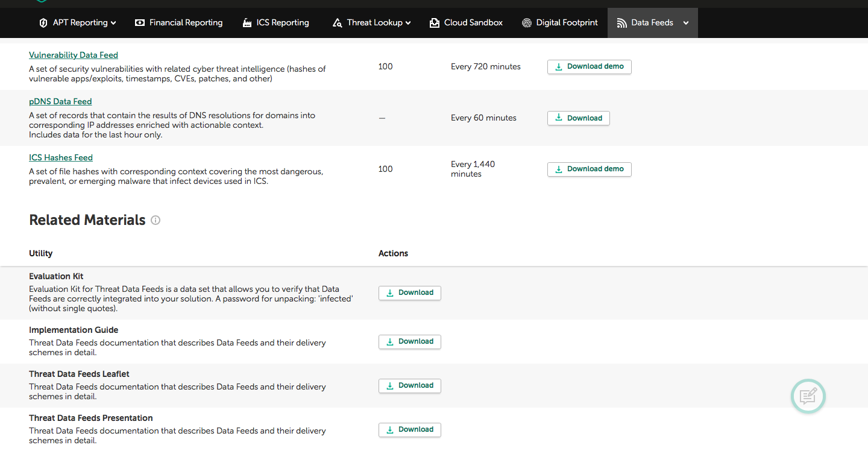Click the Cloud Sandbox icon
The height and width of the screenshot is (474, 868).
pos(435,23)
